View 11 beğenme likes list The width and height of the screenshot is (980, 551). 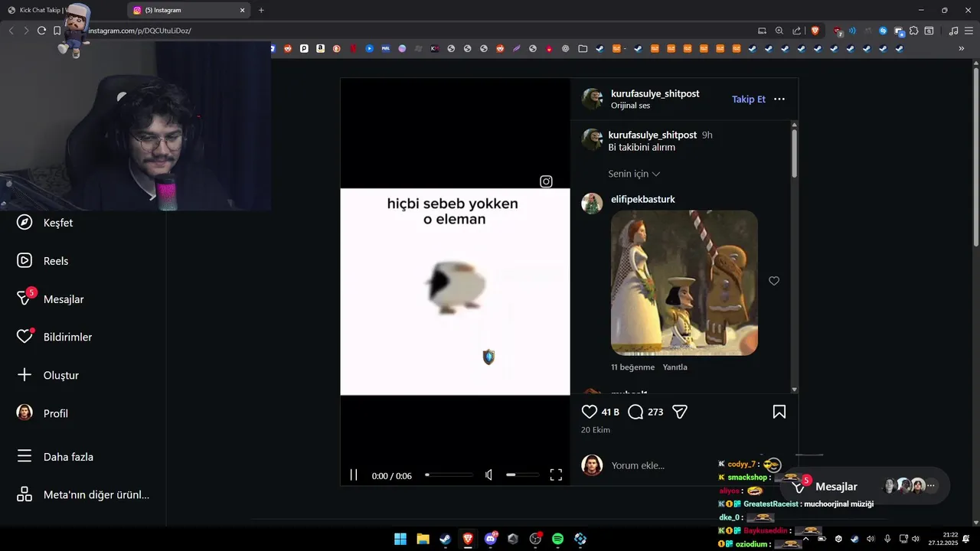pos(632,367)
